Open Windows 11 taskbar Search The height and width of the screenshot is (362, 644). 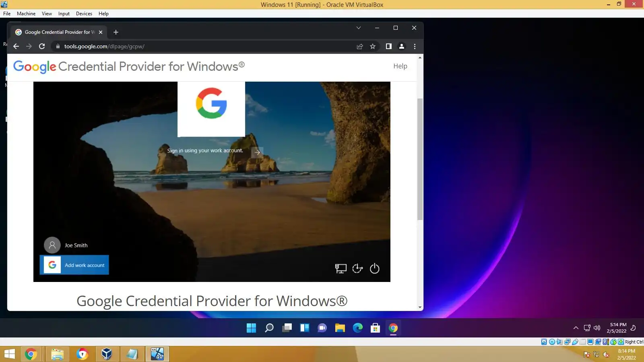269,328
